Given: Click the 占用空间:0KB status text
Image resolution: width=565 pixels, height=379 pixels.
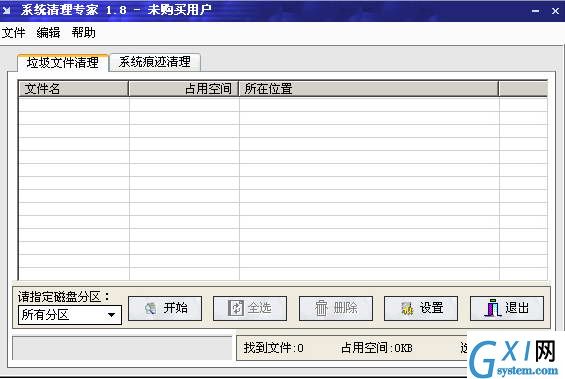Looking at the screenshot, I should pyautogui.click(x=377, y=348).
